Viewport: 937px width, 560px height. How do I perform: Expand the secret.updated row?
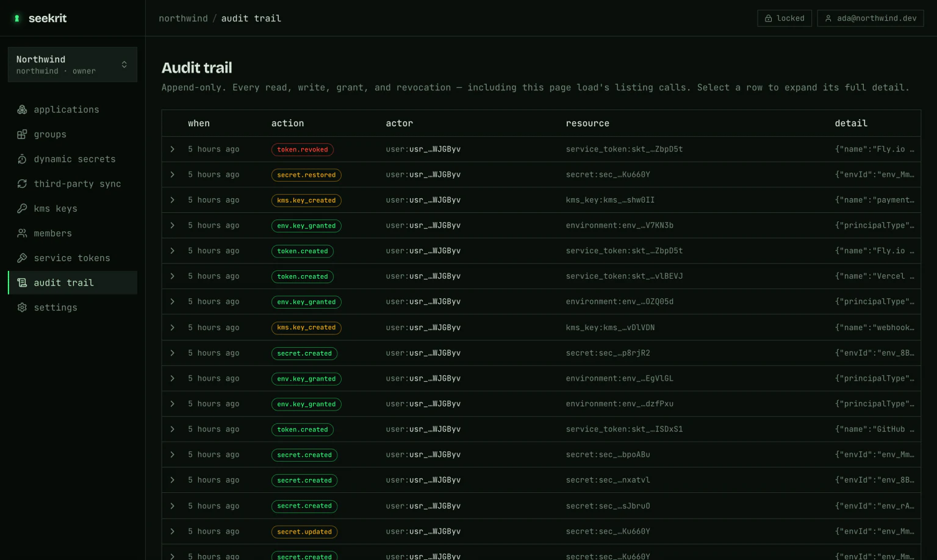click(x=173, y=531)
